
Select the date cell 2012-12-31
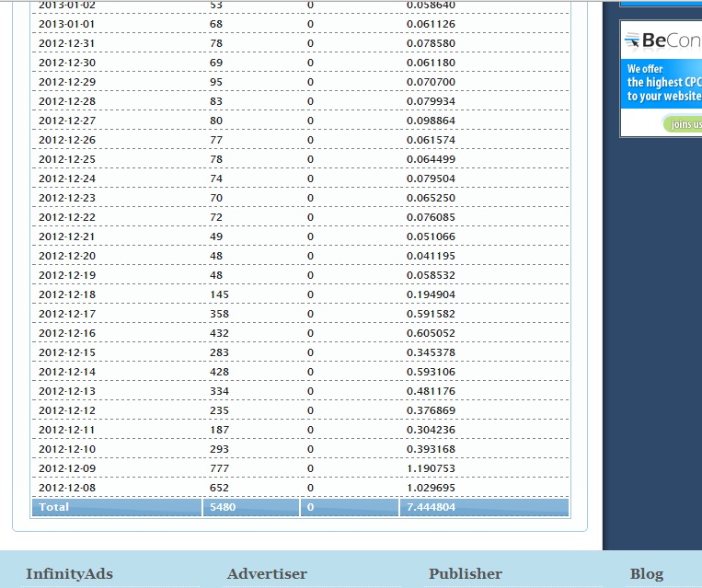point(67,43)
